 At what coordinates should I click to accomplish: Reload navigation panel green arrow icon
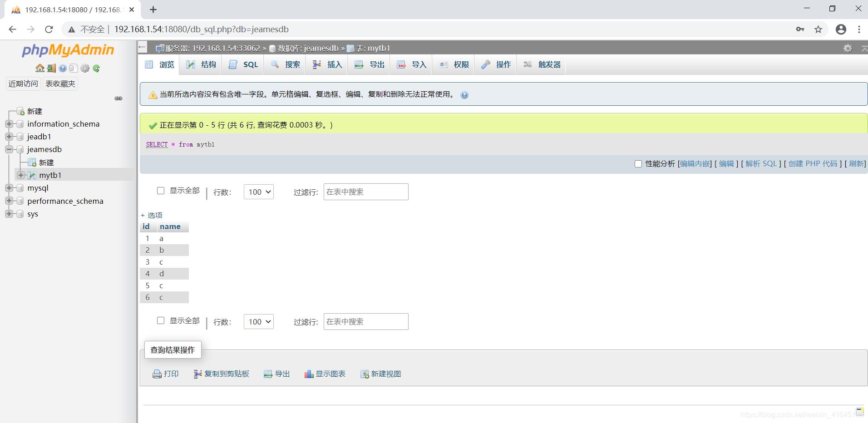pyautogui.click(x=96, y=68)
